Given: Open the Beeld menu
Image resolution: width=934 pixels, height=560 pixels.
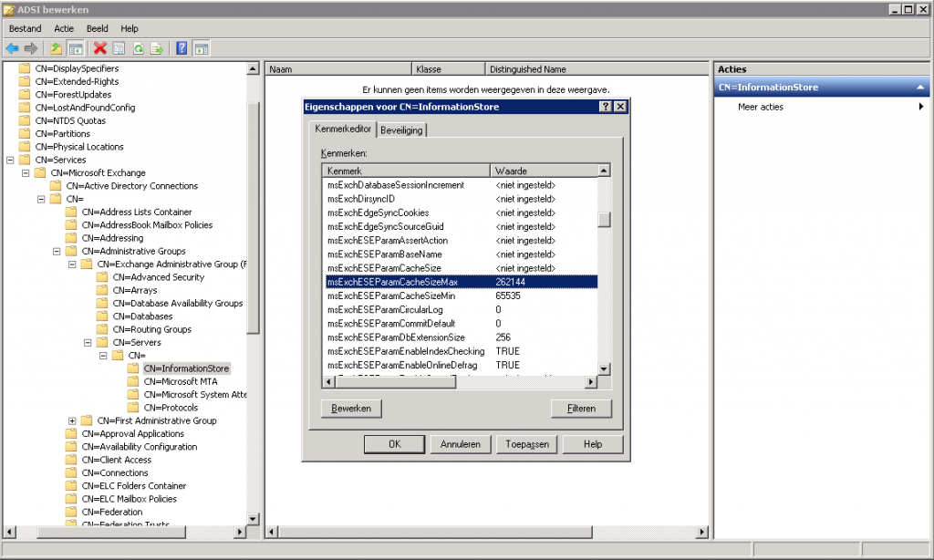Looking at the screenshot, I should 97,28.
